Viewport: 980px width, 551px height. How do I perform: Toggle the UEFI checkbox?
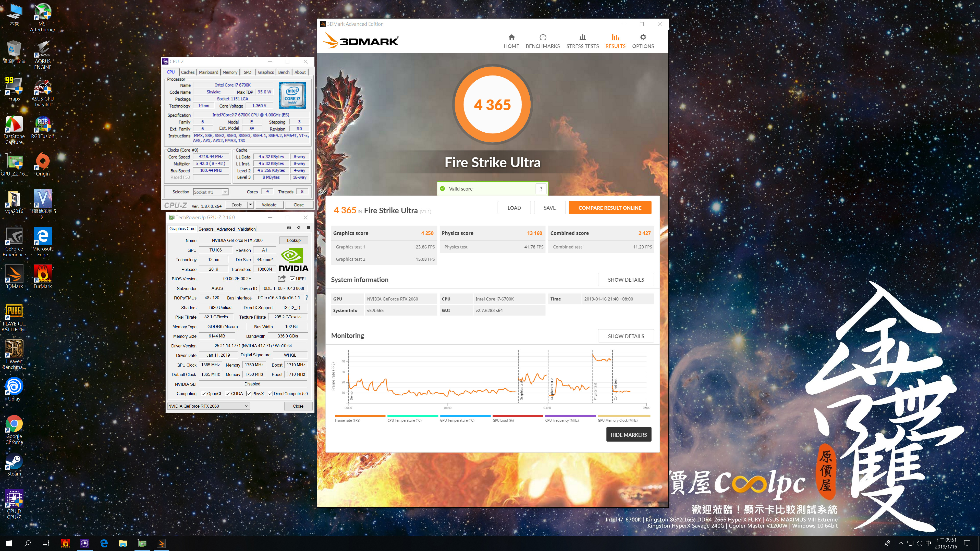(292, 279)
